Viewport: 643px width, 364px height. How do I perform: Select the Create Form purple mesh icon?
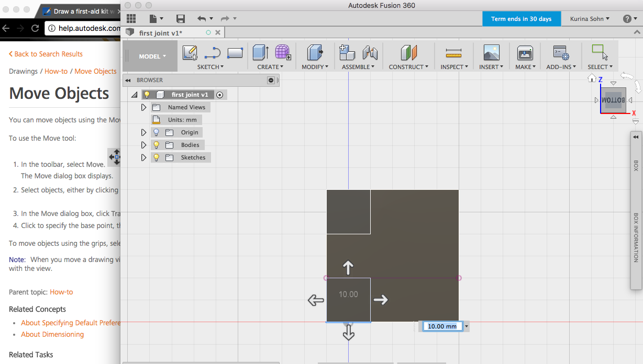point(283,52)
